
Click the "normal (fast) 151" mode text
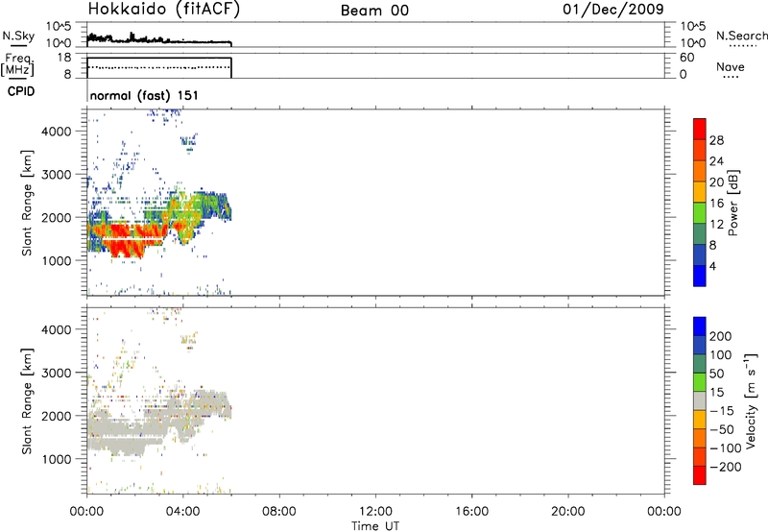(145, 95)
